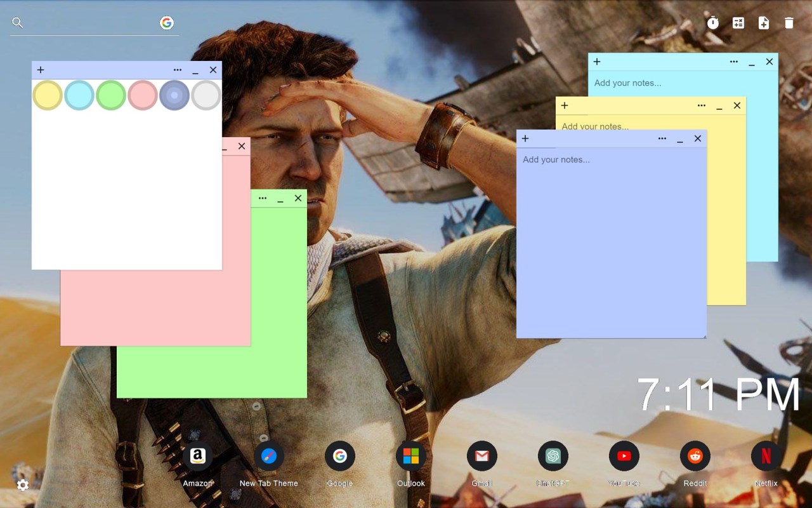Add a note using yellow note's plus
The width and height of the screenshot is (812, 508).
pos(565,105)
